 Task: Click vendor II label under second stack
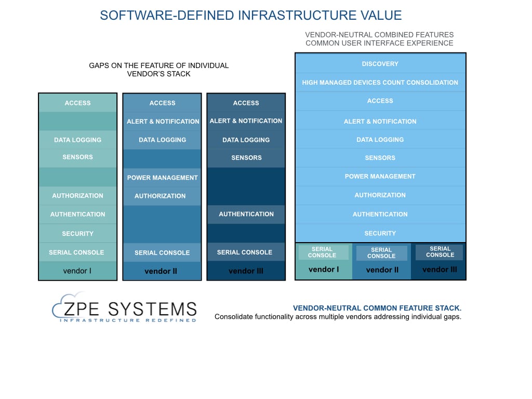[x=162, y=271]
